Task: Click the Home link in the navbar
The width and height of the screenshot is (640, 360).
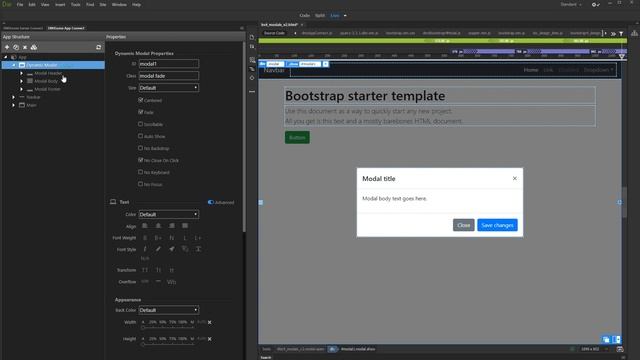Action: (x=531, y=70)
